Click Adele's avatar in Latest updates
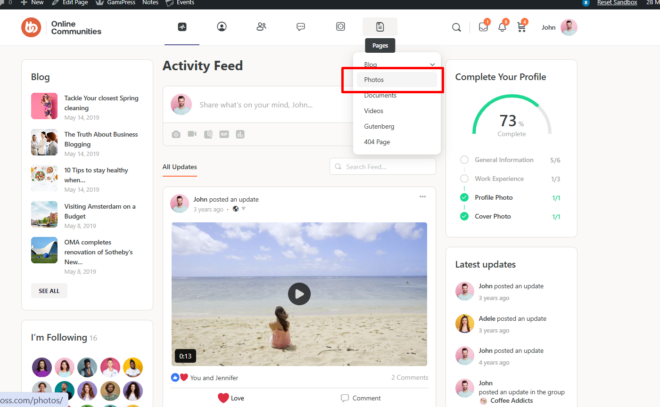660x407 pixels. [x=465, y=323]
